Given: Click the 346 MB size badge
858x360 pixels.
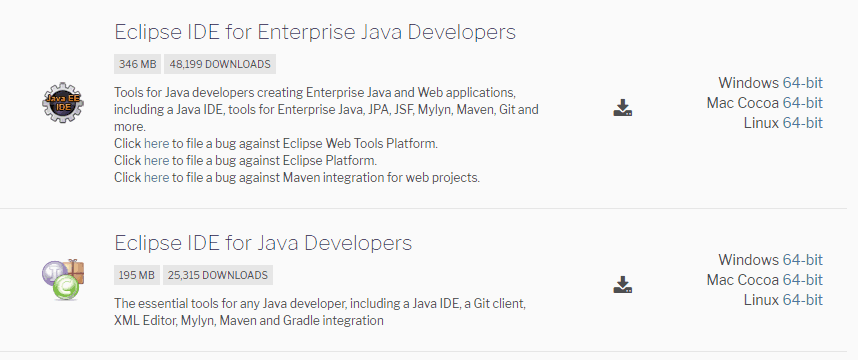Looking at the screenshot, I should click(x=137, y=64).
